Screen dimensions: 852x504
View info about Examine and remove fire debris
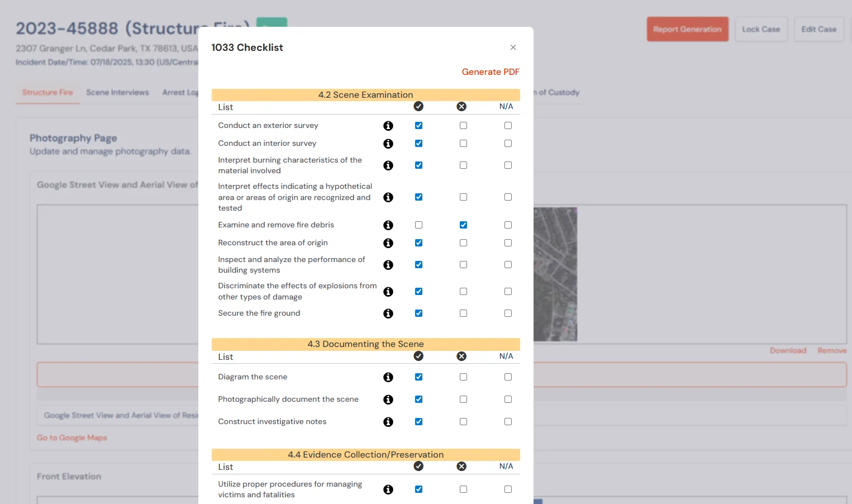[x=388, y=225]
